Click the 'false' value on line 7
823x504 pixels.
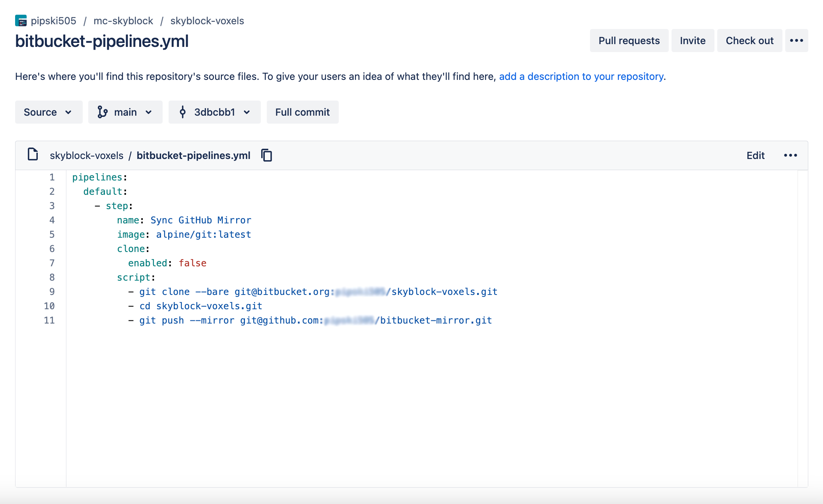(192, 263)
